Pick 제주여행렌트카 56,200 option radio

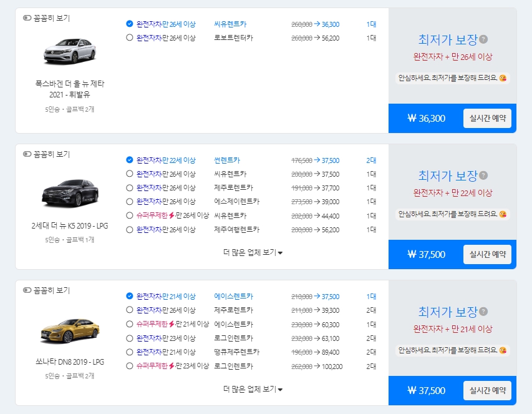click(x=129, y=230)
